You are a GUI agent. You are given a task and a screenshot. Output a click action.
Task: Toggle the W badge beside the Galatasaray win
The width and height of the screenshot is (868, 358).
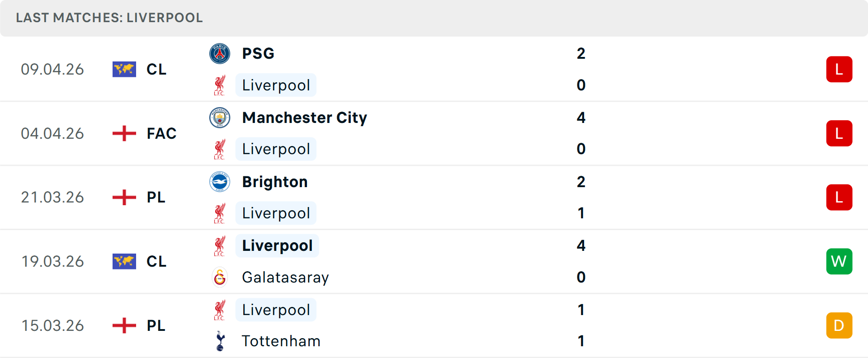click(839, 261)
